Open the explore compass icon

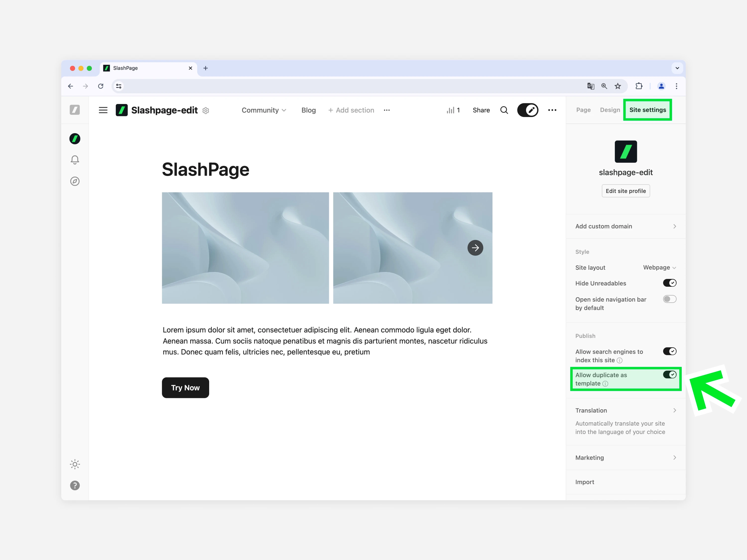click(x=75, y=181)
